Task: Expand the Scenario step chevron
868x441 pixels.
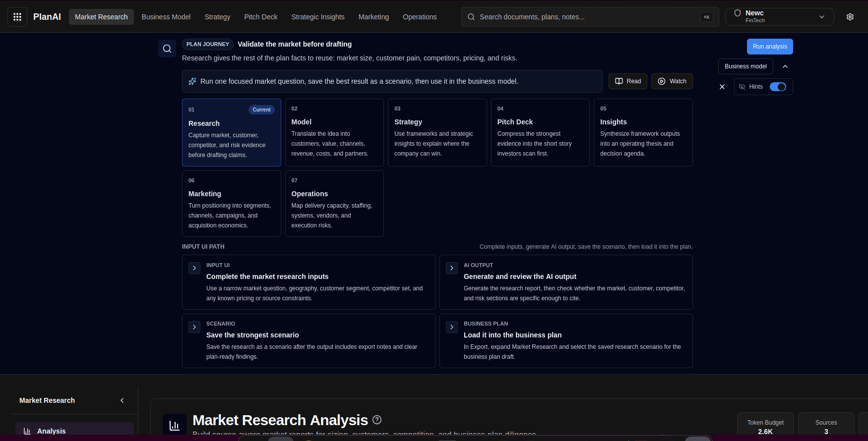Action: point(194,327)
